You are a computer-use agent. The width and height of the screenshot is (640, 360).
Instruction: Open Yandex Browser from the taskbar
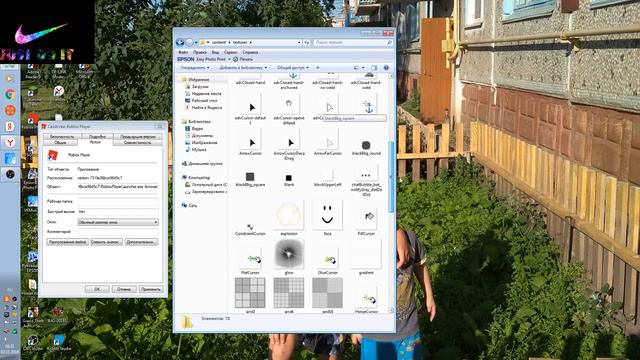pyautogui.click(x=10, y=142)
